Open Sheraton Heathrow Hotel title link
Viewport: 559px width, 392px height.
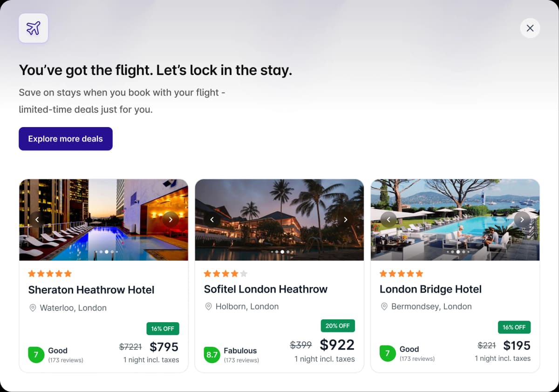coord(91,290)
